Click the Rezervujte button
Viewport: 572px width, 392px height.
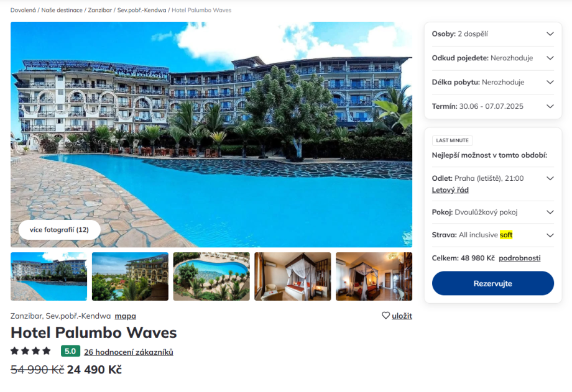(493, 283)
